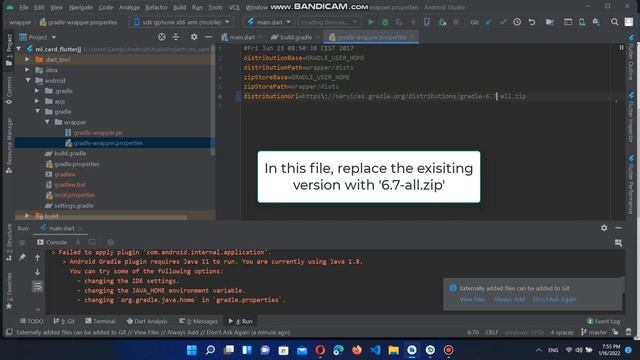Viewport: 640px width, 360px height.
Task: Toggle the Project tool window side tab
Action: [x=9, y=50]
